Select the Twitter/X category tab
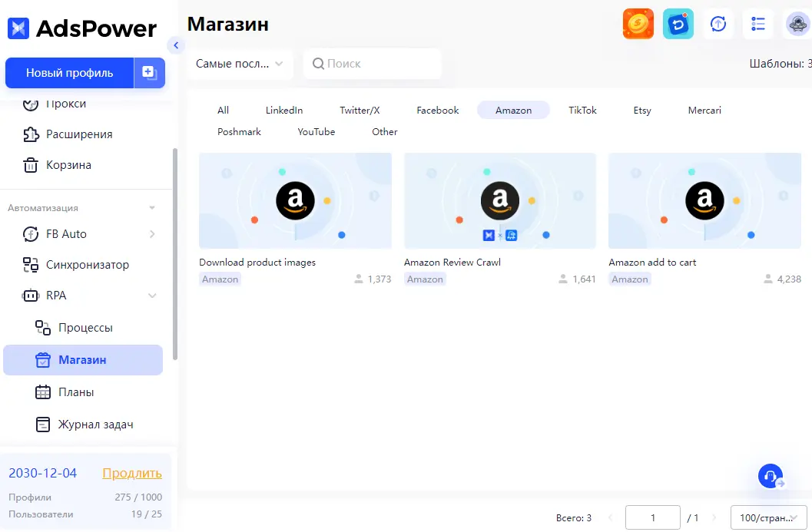 coord(360,111)
